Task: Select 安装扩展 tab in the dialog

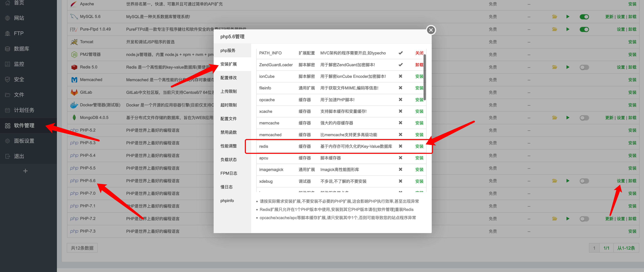Action: 232,64
